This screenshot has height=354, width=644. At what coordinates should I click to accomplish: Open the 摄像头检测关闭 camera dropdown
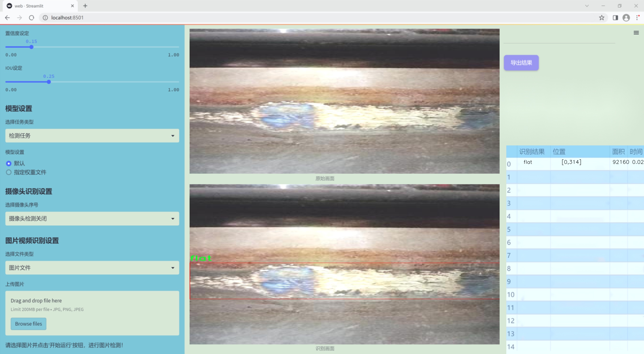click(x=92, y=218)
